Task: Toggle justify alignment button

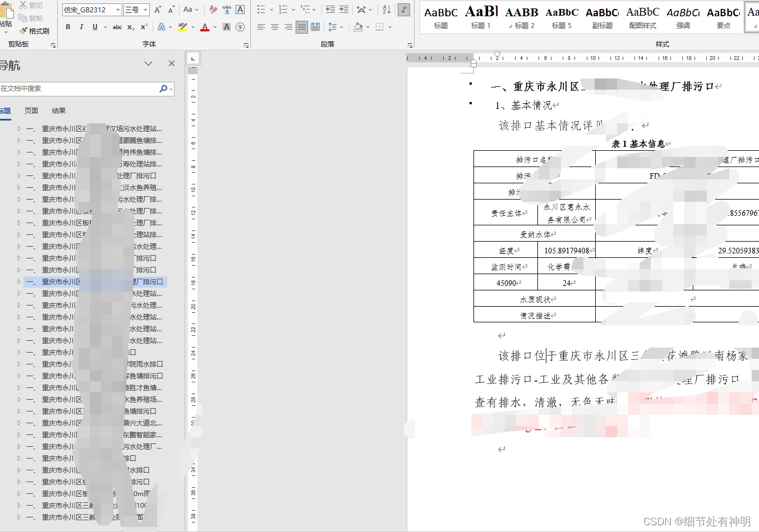Action: [x=302, y=26]
